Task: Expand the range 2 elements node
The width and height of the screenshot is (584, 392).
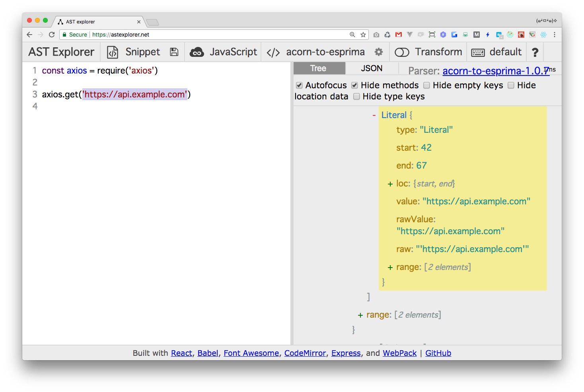Action: tap(390, 267)
